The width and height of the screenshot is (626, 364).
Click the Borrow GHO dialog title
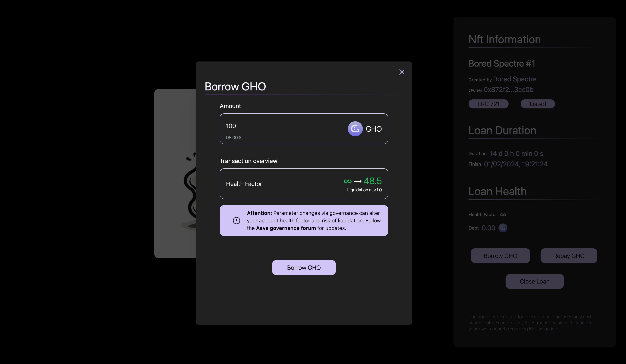coord(235,86)
